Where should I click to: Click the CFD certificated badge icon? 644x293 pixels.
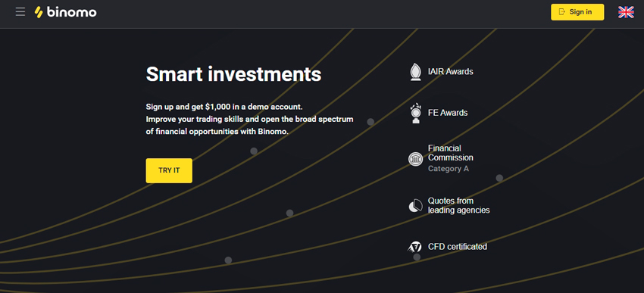click(x=414, y=247)
